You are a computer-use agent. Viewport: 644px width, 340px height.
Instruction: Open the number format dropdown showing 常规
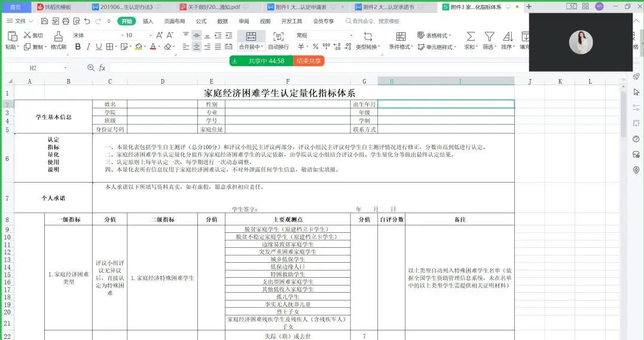323,35
